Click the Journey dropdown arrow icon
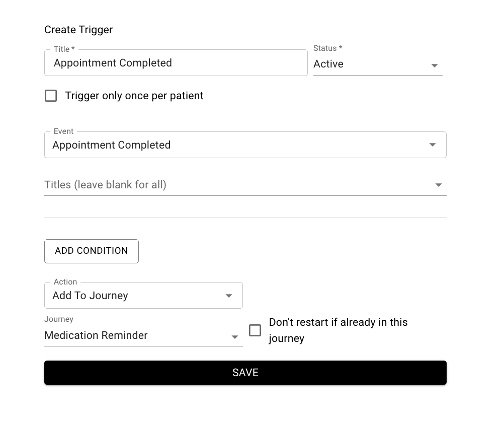The height and width of the screenshot is (422, 504). pos(234,336)
